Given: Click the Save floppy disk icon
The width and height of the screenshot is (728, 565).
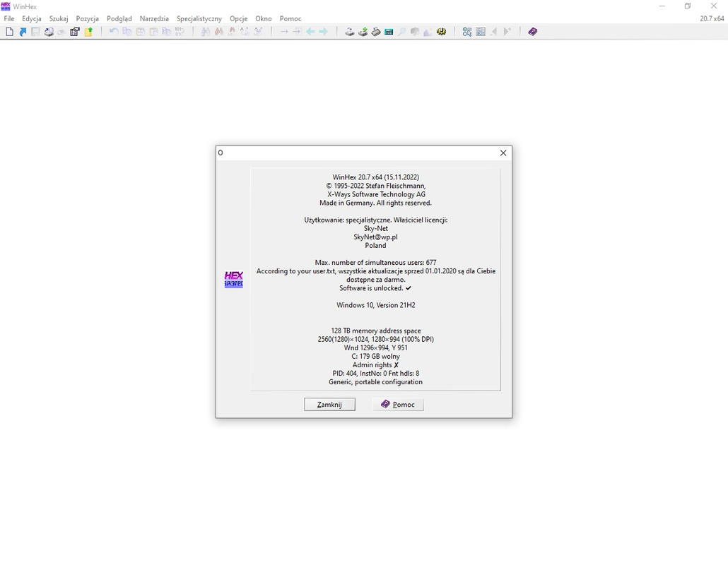Looking at the screenshot, I should pos(35,32).
